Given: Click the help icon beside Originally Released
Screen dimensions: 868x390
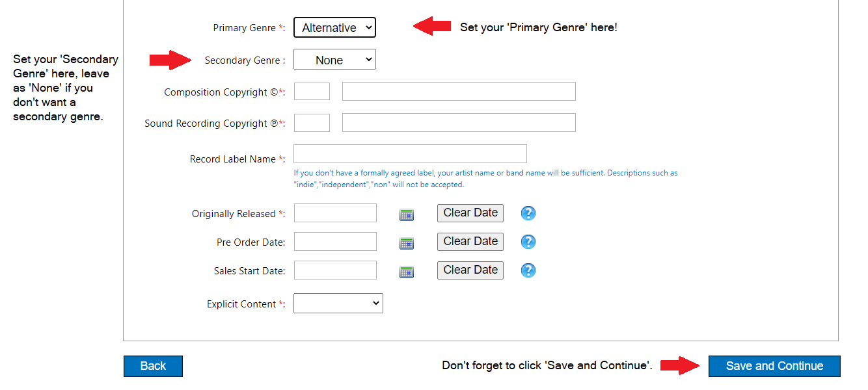Looking at the screenshot, I should [528, 213].
